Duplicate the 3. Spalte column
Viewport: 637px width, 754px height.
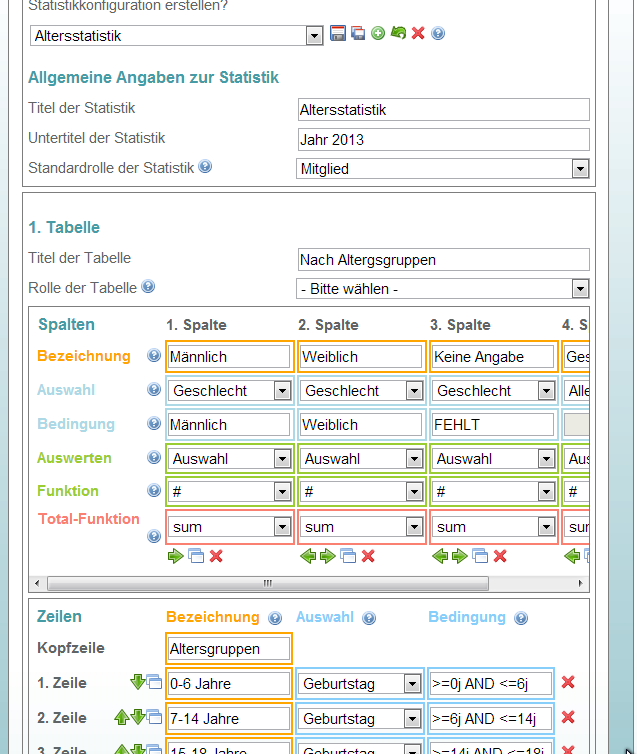pos(480,556)
